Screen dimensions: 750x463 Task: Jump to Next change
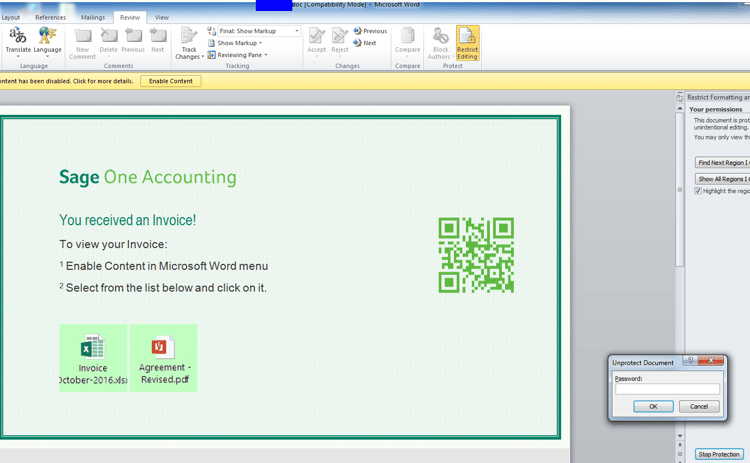pyautogui.click(x=365, y=43)
